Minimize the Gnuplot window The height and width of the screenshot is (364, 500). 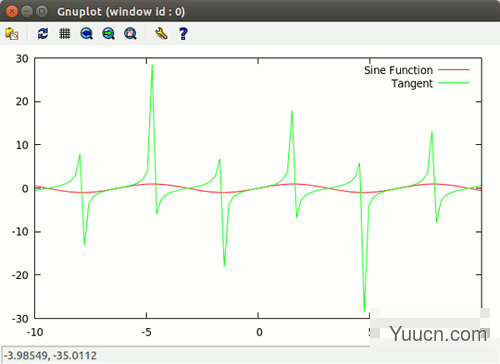[27, 11]
